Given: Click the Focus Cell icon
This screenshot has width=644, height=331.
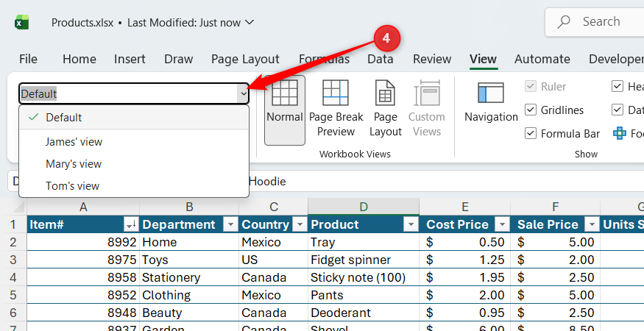Looking at the screenshot, I should point(620,133).
